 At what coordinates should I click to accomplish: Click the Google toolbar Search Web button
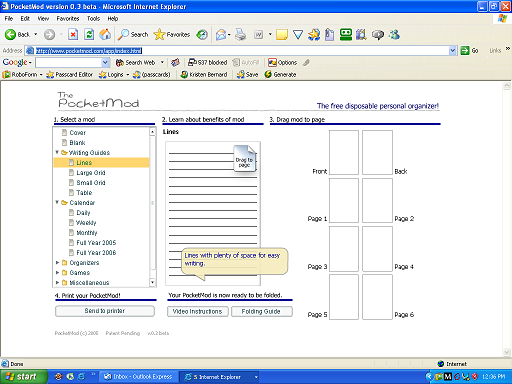pyautogui.click(x=136, y=62)
